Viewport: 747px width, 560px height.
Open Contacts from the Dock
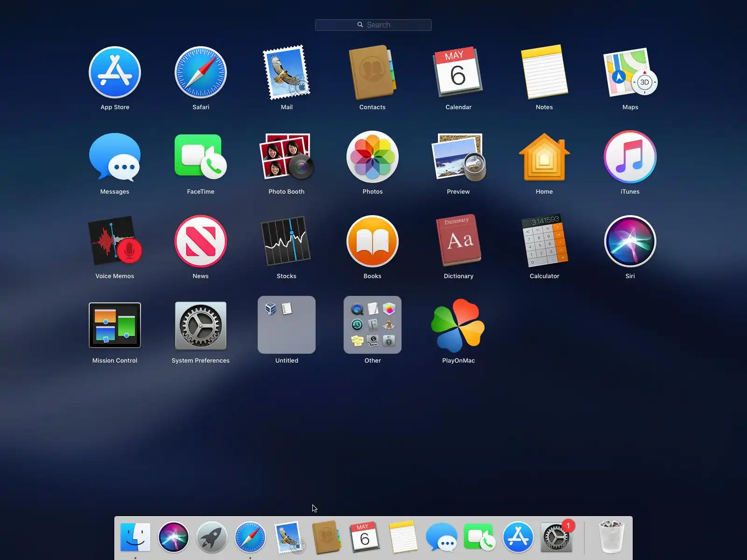[327, 538]
